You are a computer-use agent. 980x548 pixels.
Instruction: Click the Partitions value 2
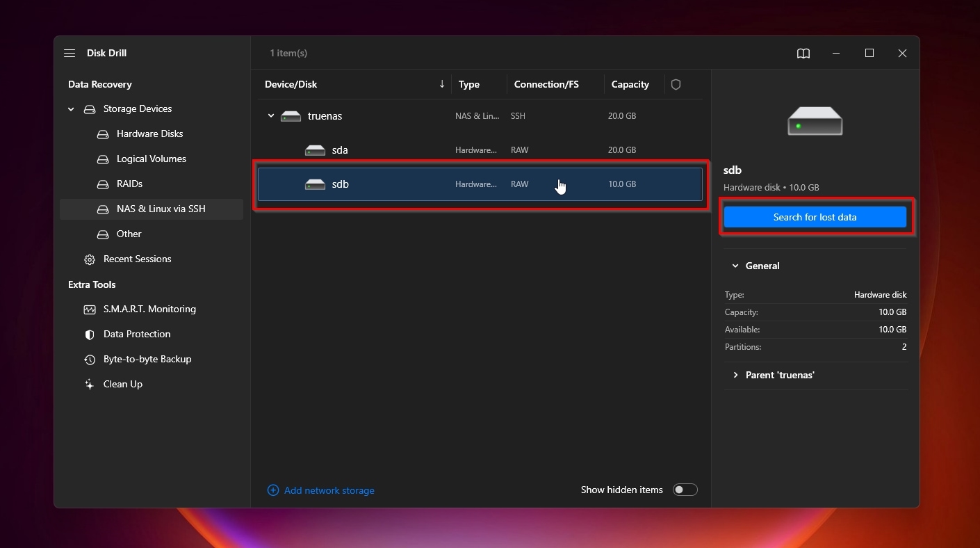(x=904, y=347)
